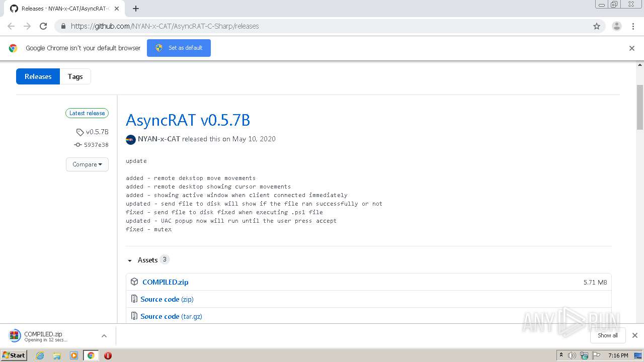The image size is (644, 362).
Task: Click the page vertical scrollbar
Action: pyautogui.click(x=640, y=107)
